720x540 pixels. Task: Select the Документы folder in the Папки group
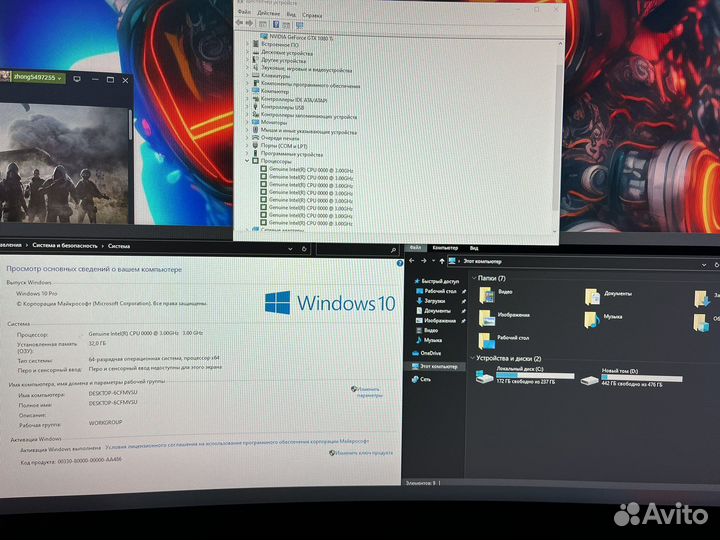pos(608,296)
